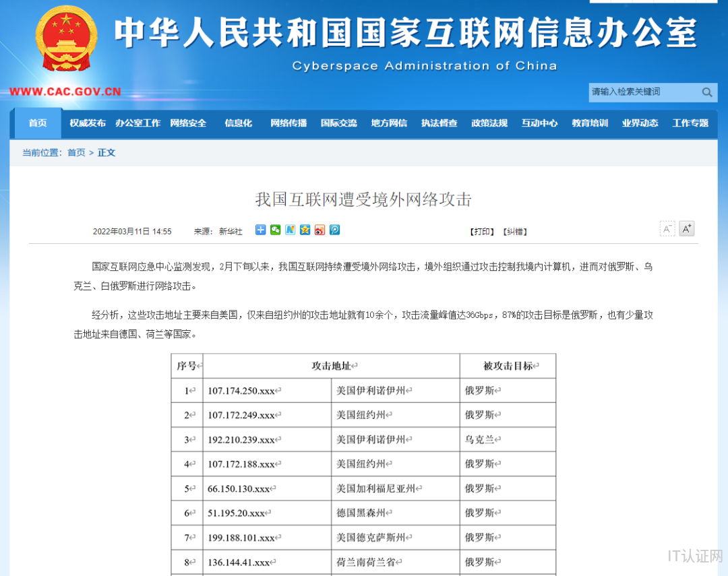This screenshot has width=728, height=576.
Task: Click the blue N share icon
Action: point(290,230)
